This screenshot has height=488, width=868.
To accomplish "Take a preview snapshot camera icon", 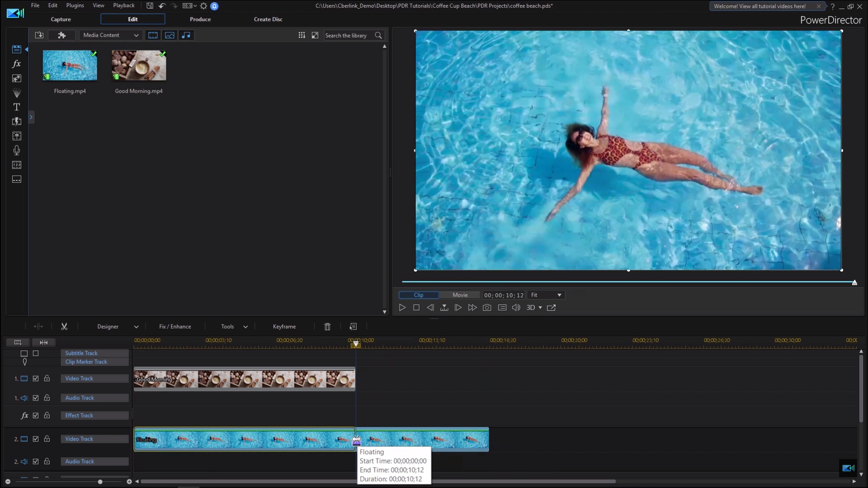I will [x=487, y=308].
